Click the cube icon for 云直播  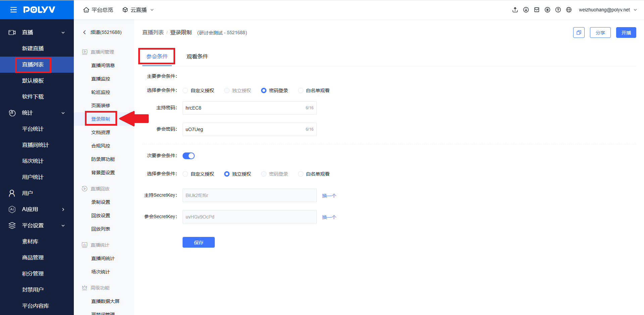click(125, 10)
